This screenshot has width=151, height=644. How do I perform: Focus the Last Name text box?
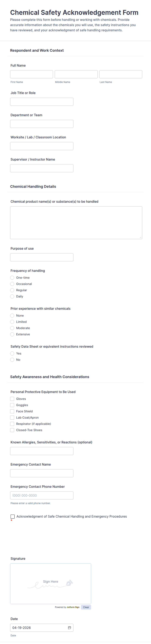click(121, 74)
